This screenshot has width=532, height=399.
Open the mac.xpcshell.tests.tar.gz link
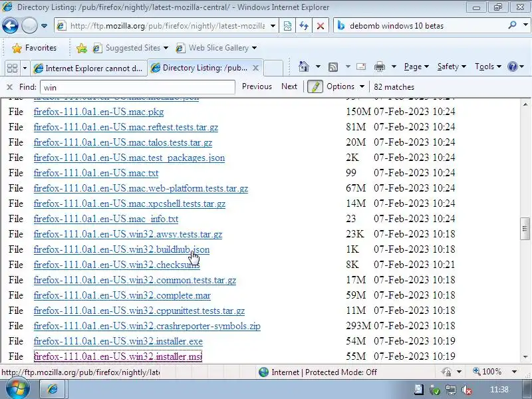point(130,203)
